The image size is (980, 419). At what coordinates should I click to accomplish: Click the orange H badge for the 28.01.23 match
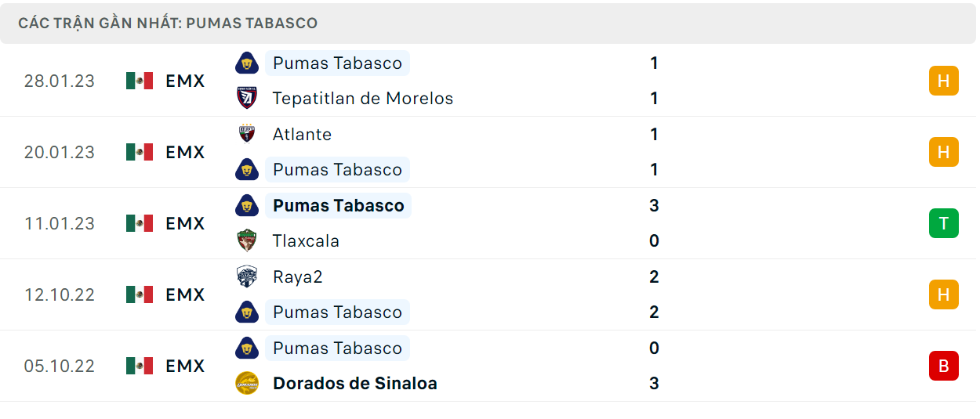click(944, 81)
